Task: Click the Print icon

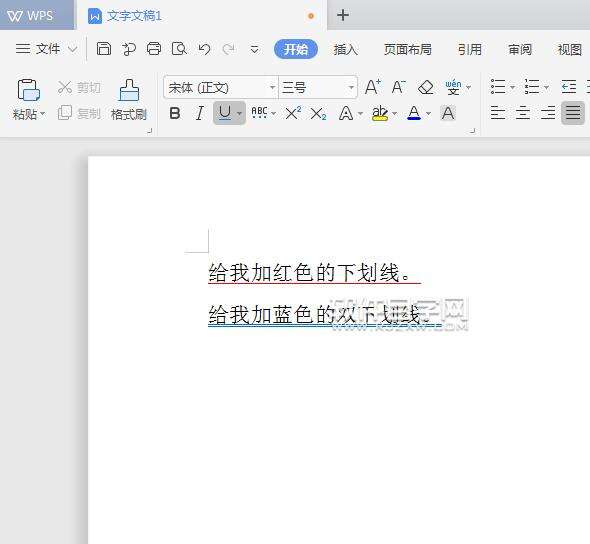Action: pyautogui.click(x=154, y=49)
